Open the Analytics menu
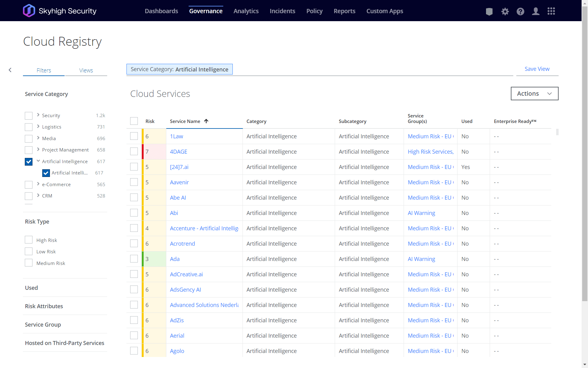Screen dimensions: 588x368 point(246,11)
